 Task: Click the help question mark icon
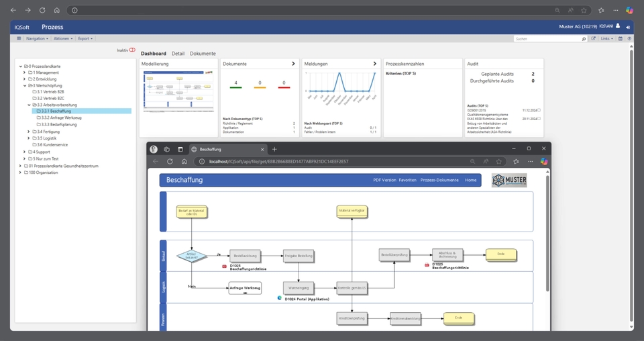pyautogui.click(x=629, y=39)
